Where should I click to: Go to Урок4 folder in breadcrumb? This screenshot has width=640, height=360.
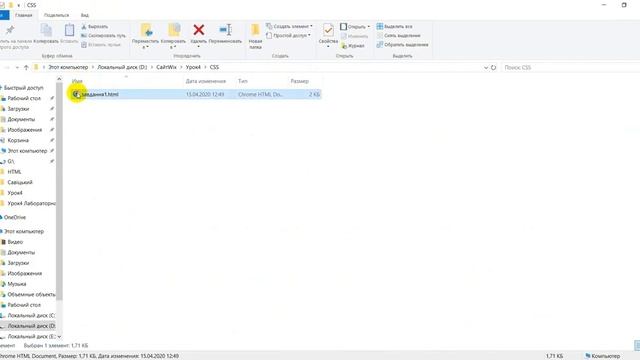(x=193, y=67)
